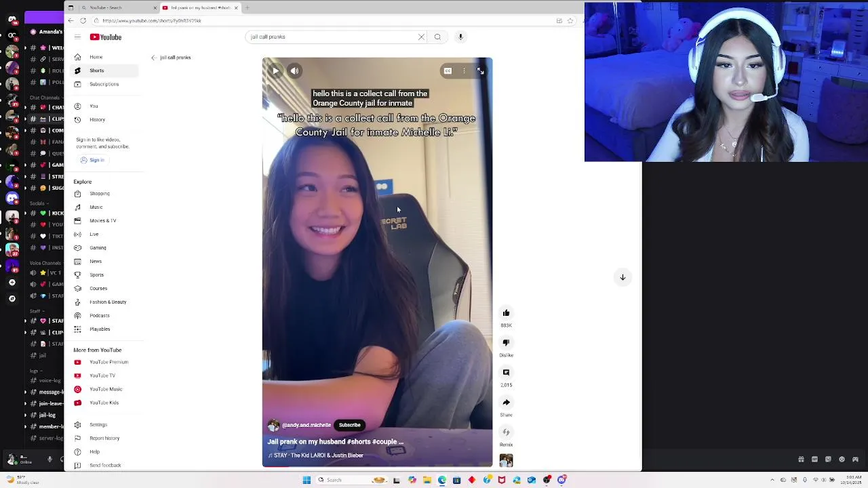
Task: Go to next Short with down arrow
Action: pyautogui.click(x=623, y=277)
